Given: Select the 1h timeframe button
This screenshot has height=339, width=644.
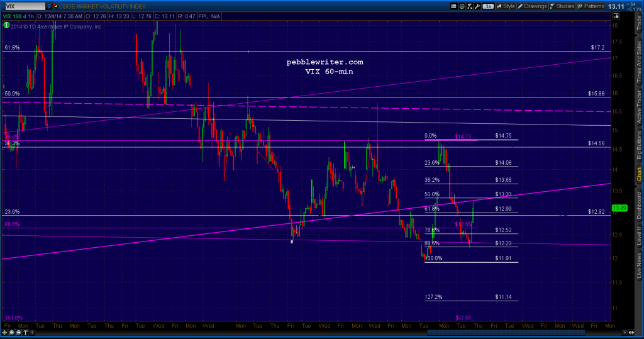Looking at the screenshot, I should pos(488,6).
